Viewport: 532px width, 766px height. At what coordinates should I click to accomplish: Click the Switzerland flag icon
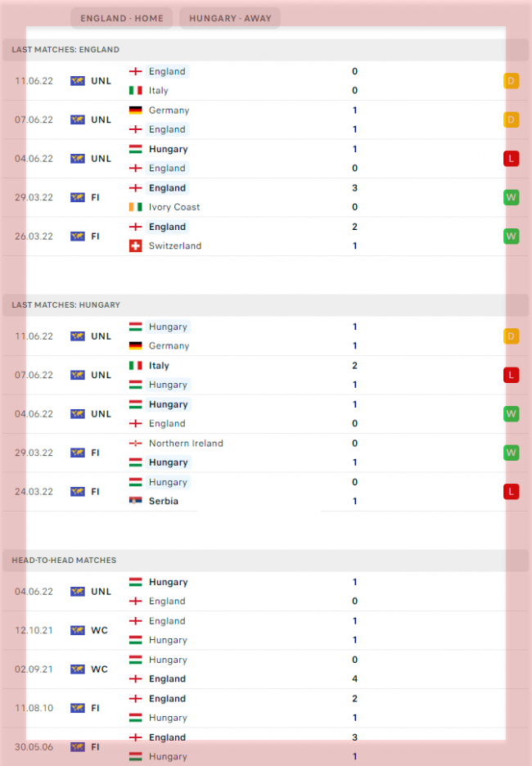[136, 246]
